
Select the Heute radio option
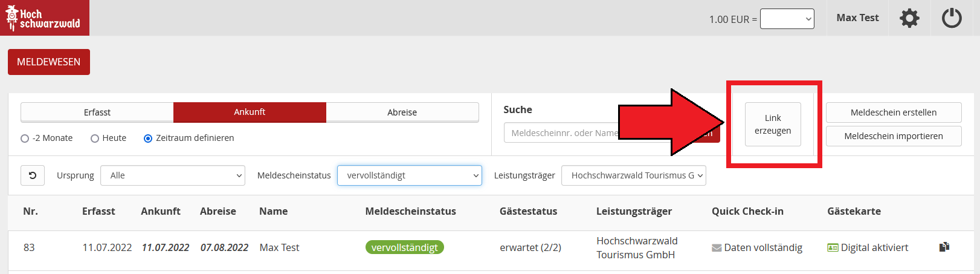click(95, 139)
